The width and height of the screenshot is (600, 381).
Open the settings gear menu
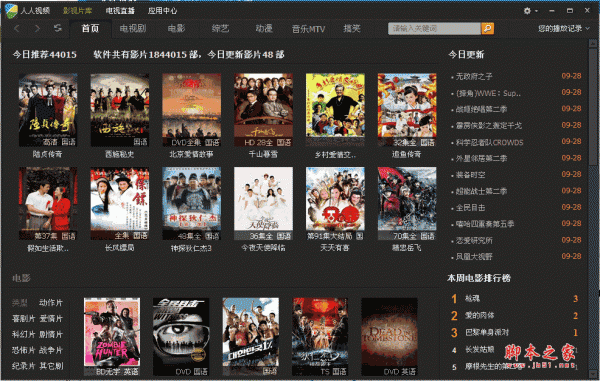click(x=527, y=11)
